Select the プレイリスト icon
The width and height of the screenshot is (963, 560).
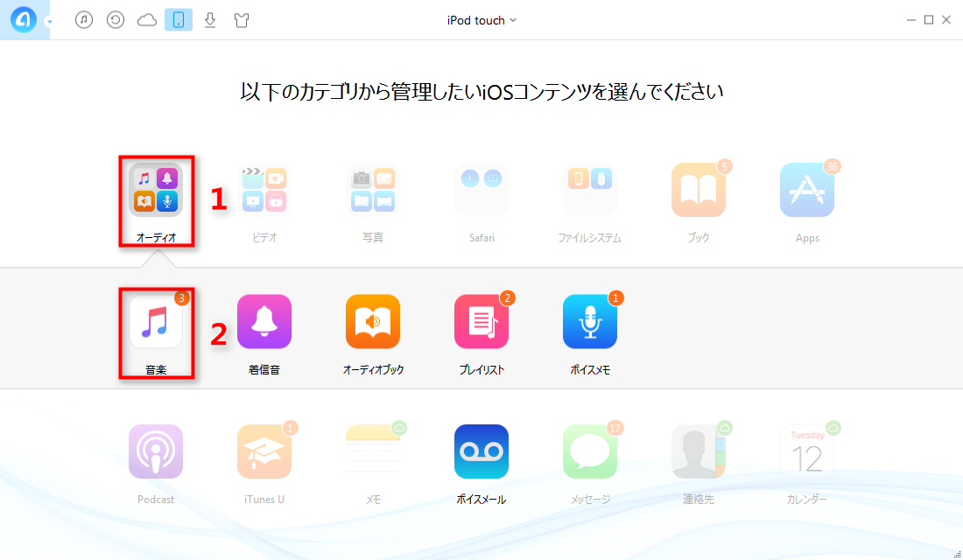481,322
